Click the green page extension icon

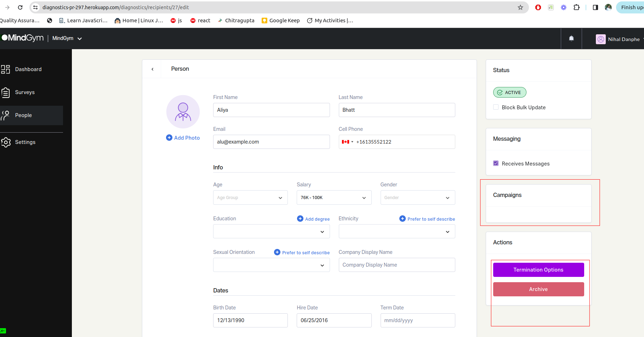point(551,7)
